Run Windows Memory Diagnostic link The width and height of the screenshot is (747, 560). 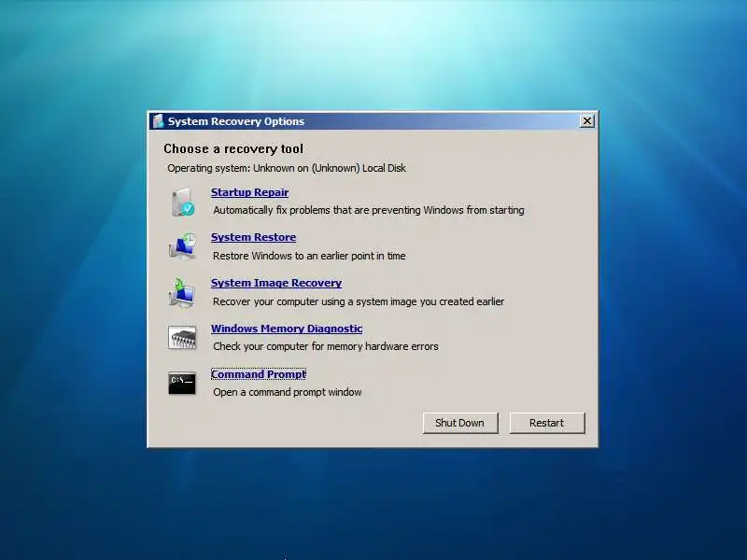click(287, 329)
